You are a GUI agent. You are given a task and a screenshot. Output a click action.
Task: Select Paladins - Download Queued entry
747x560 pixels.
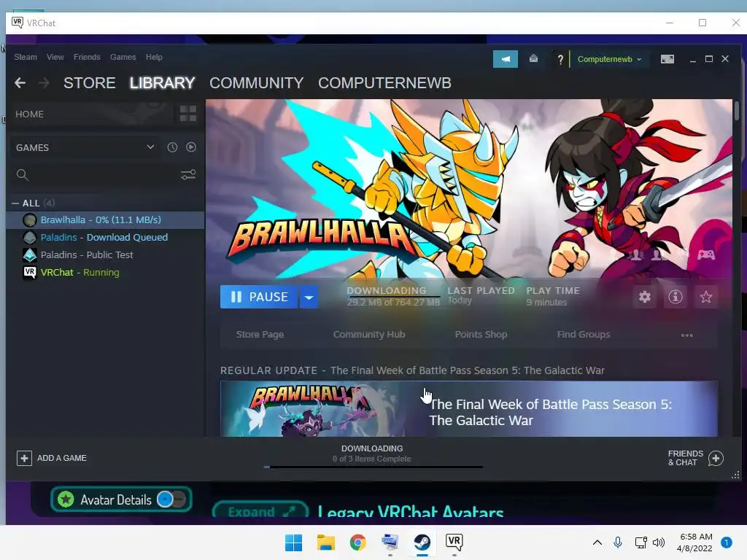click(105, 237)
